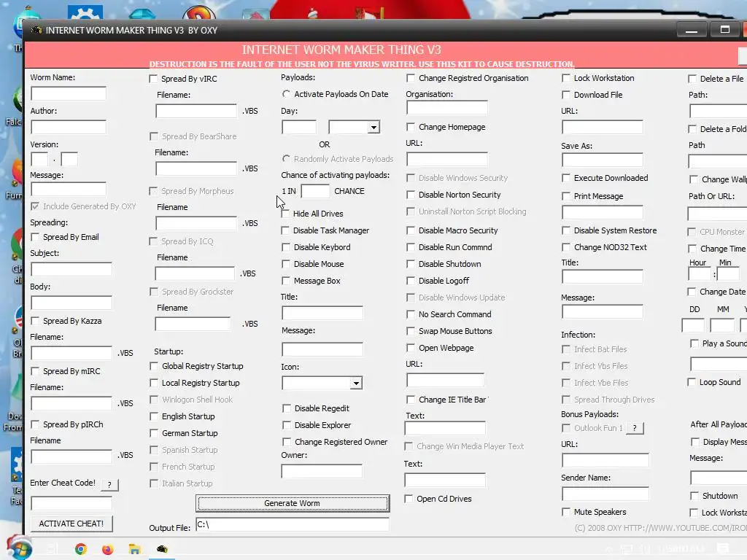
Task: Click the app icon in the title bar
Action: pyautogui.click(x=36, y=30)
